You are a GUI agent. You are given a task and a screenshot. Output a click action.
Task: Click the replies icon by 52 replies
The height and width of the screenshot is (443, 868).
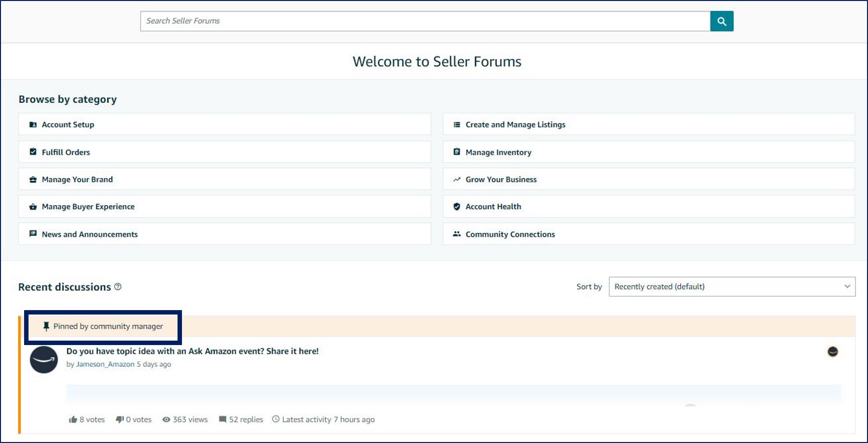[223, 419]
